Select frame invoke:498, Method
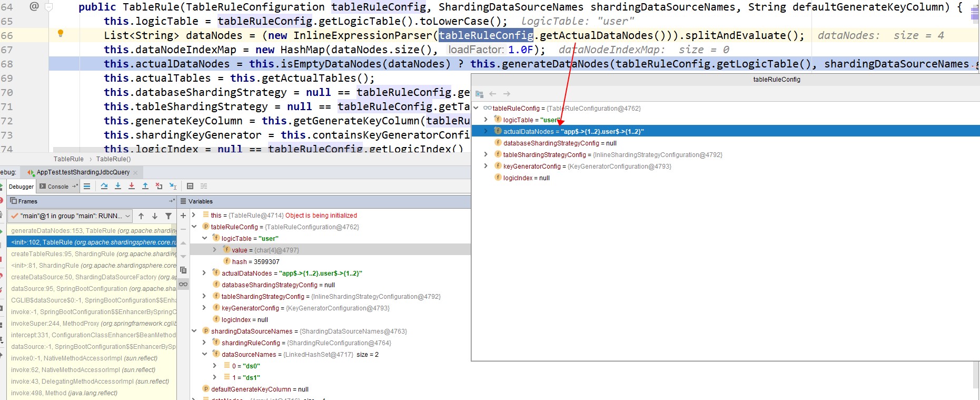This screenshot has width=980, height=400. (x=92, y=393)
